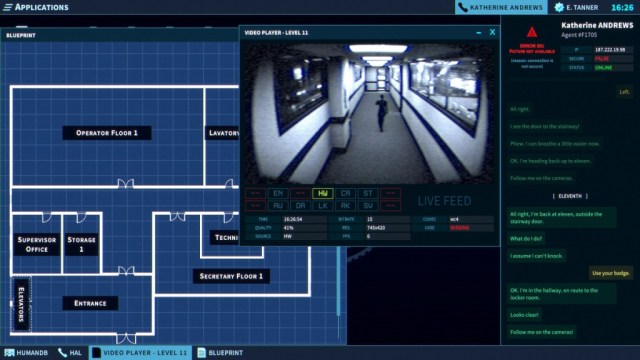Click the 'Looks clear!' message

(x=524, y=315)
